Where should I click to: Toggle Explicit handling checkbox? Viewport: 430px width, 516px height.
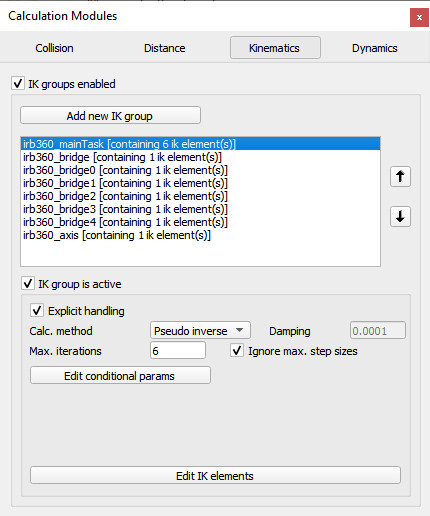click(x=37, y=310)
